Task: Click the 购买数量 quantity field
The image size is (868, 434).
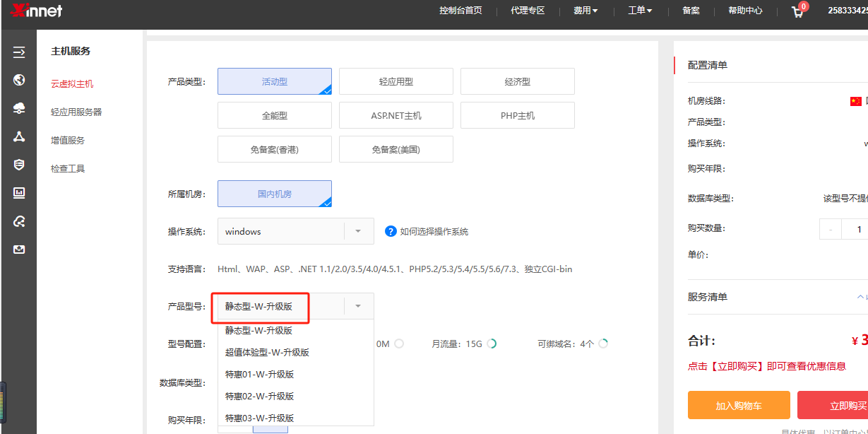Action: [x=858, y=229]
